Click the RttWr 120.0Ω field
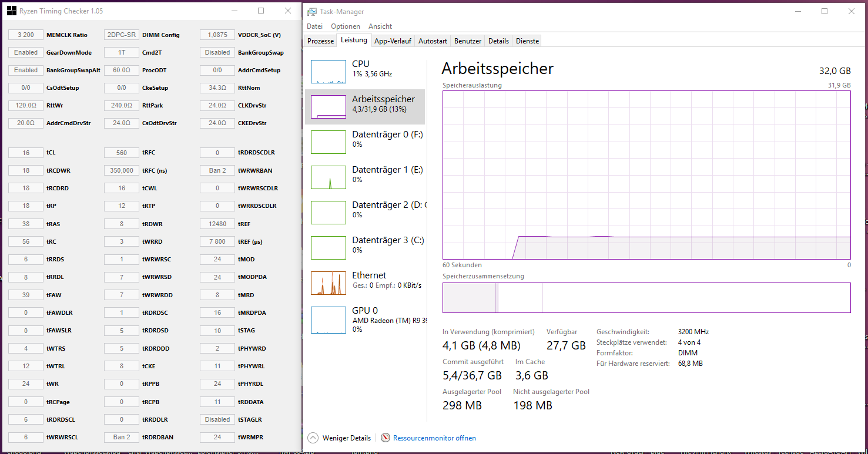Viewport: 868px width, 454px height. pyautogui.click(x=26, y=105)
